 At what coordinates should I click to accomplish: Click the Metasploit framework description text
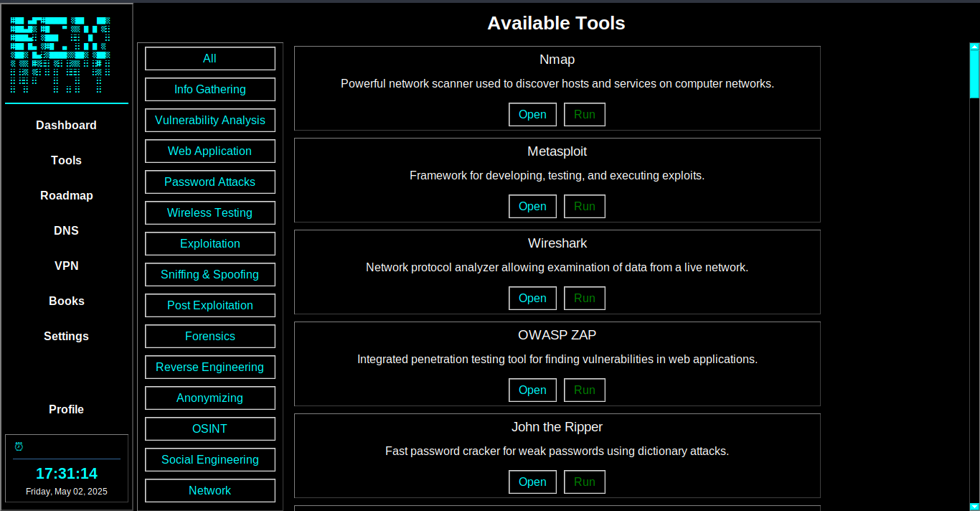click(557, 176)
